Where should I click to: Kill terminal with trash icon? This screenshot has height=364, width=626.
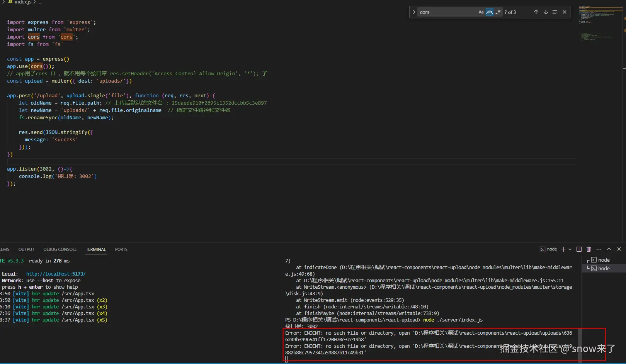[589, 249]
